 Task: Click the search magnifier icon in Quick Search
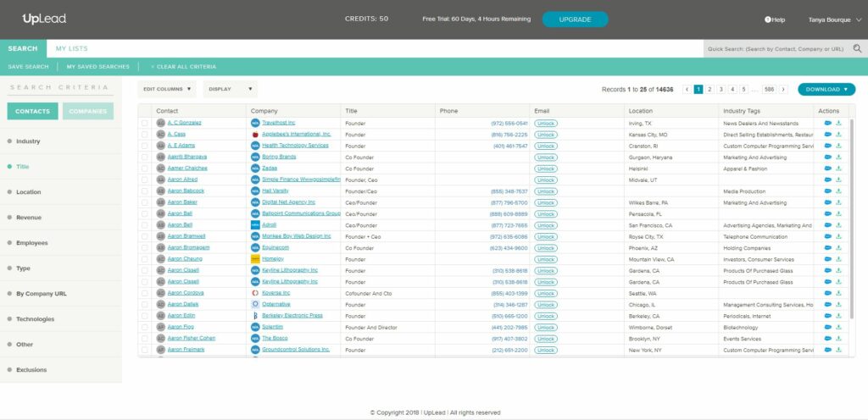(857, 49)
